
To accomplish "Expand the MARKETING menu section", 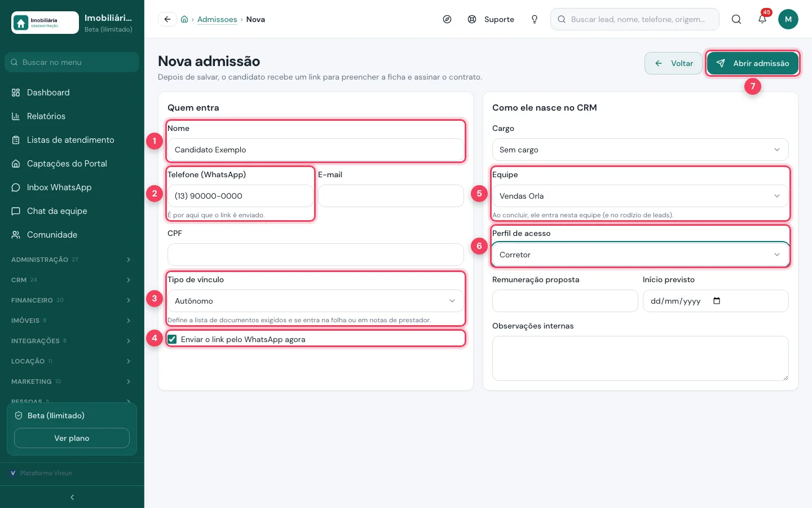I will coord(72,382).
